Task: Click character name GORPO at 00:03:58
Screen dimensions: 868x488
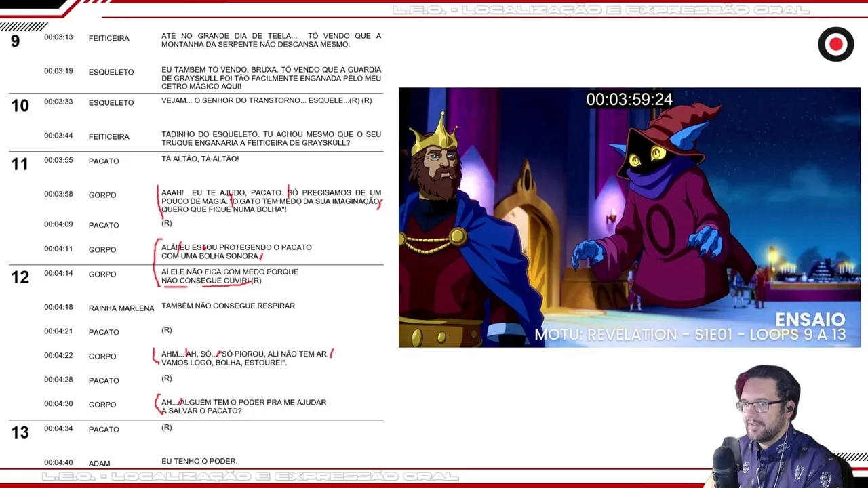Action: [102, 195]
